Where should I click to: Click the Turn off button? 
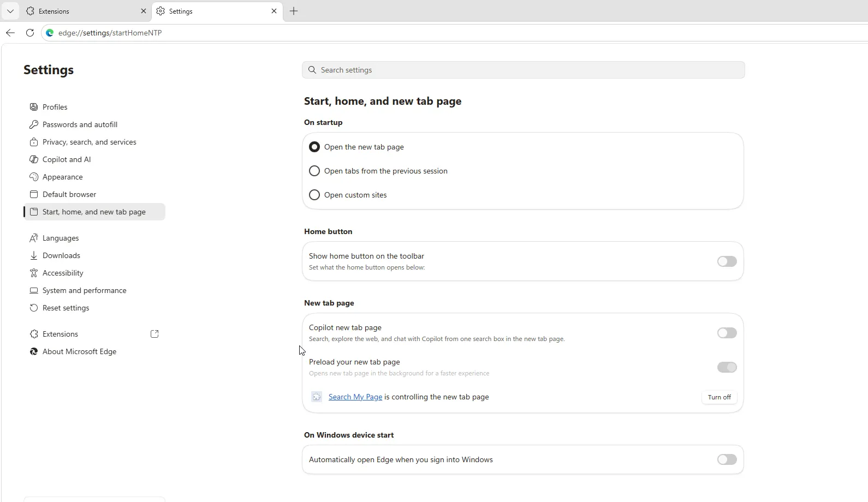(x=719, y=397)
